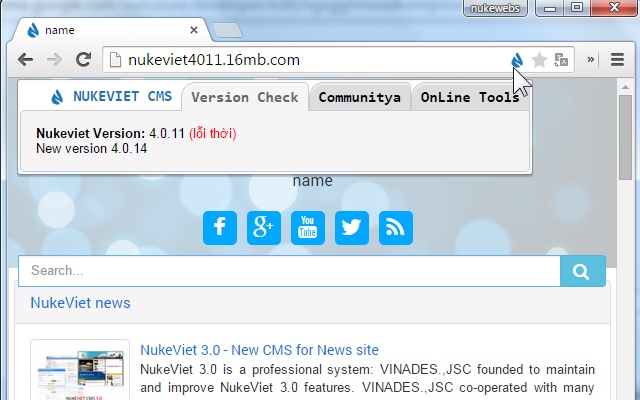Open the YouTube social icon
This screenshot has height=400, width=640.
click(x=308, y=228)
